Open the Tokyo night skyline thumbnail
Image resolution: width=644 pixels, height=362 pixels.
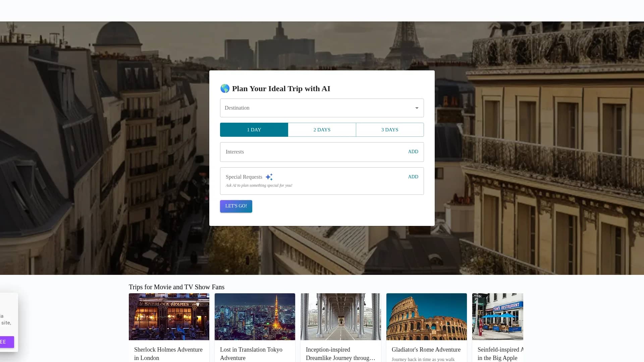pos(255,317)
